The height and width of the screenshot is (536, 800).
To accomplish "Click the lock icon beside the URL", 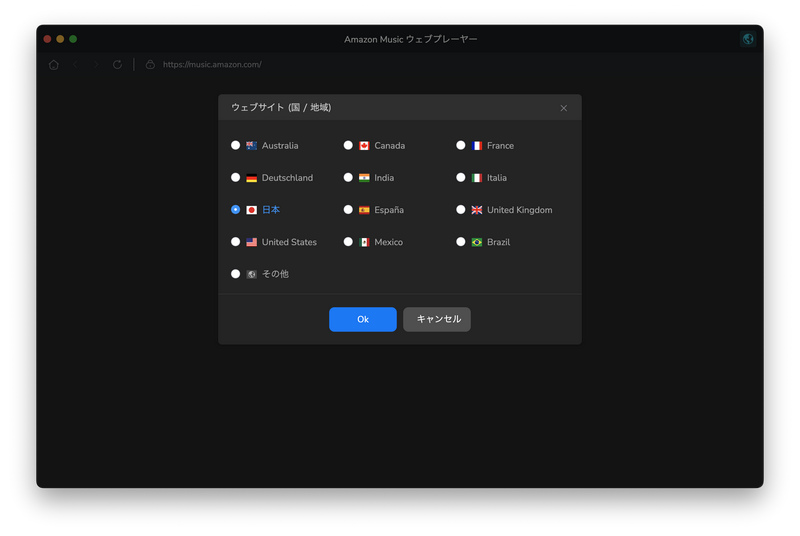I will 150,65.
